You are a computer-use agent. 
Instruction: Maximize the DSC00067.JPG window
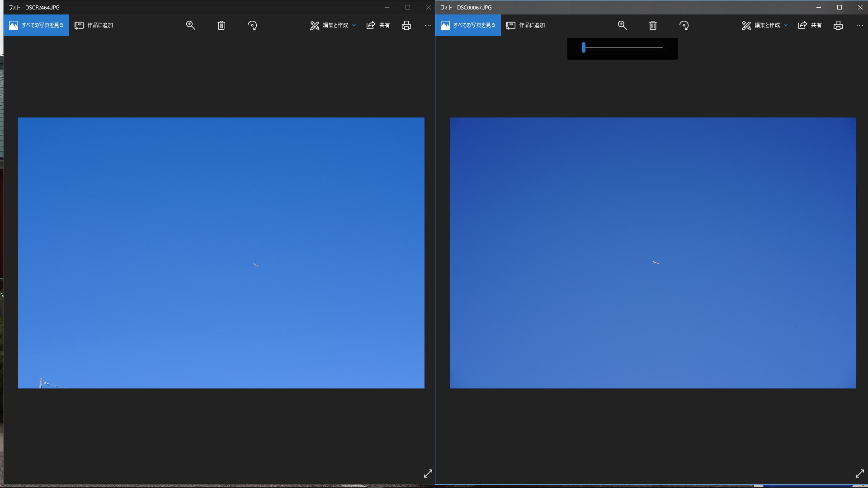(840, 7)
